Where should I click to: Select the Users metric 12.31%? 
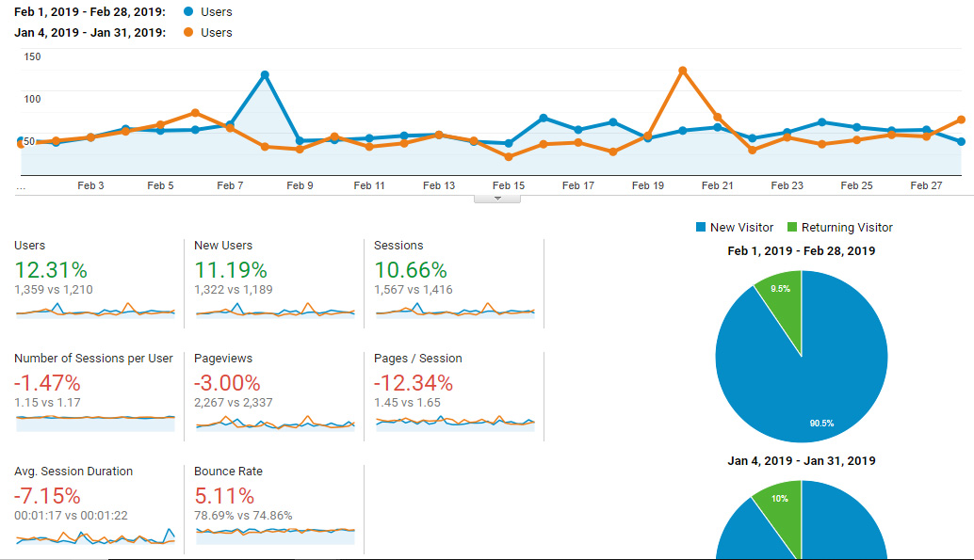click(x=50, y=270)
